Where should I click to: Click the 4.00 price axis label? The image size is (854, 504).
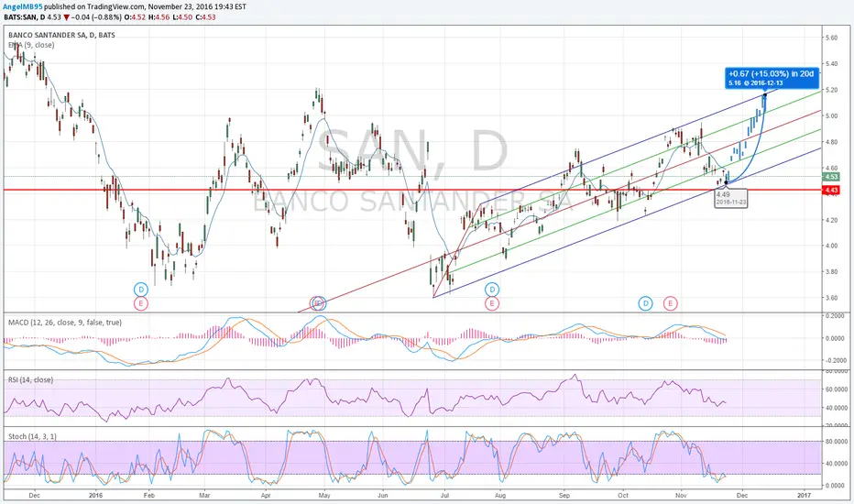(831, 246)
